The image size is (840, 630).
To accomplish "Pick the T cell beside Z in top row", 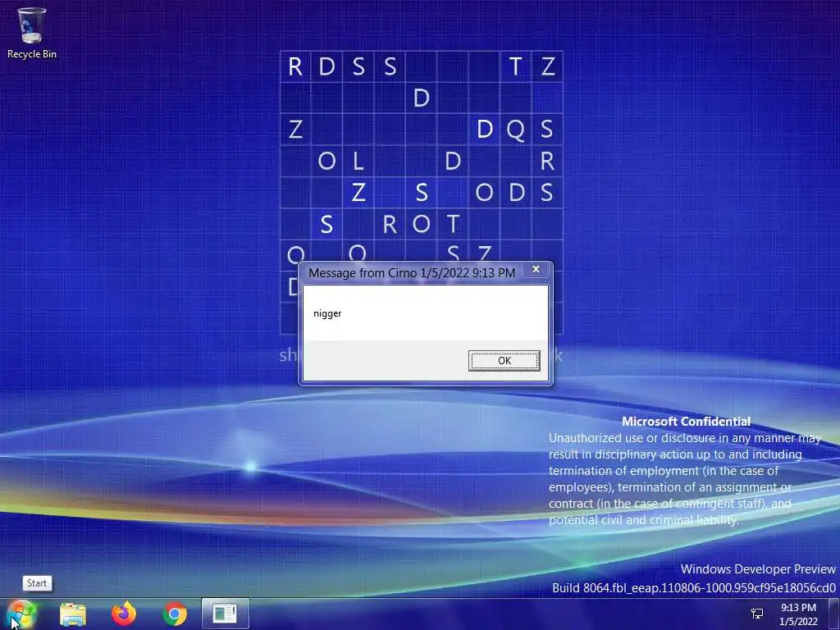I will coord(515,66).
